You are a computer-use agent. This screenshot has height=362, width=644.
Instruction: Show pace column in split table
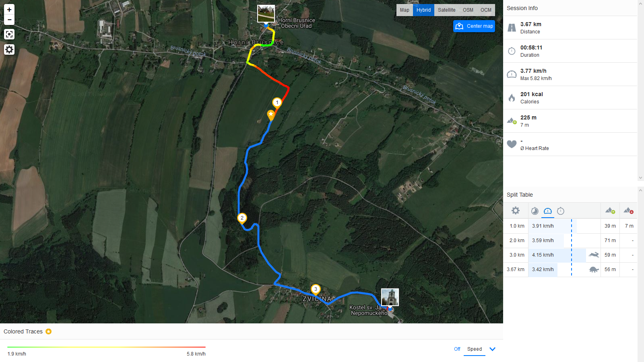click(535, 211)
